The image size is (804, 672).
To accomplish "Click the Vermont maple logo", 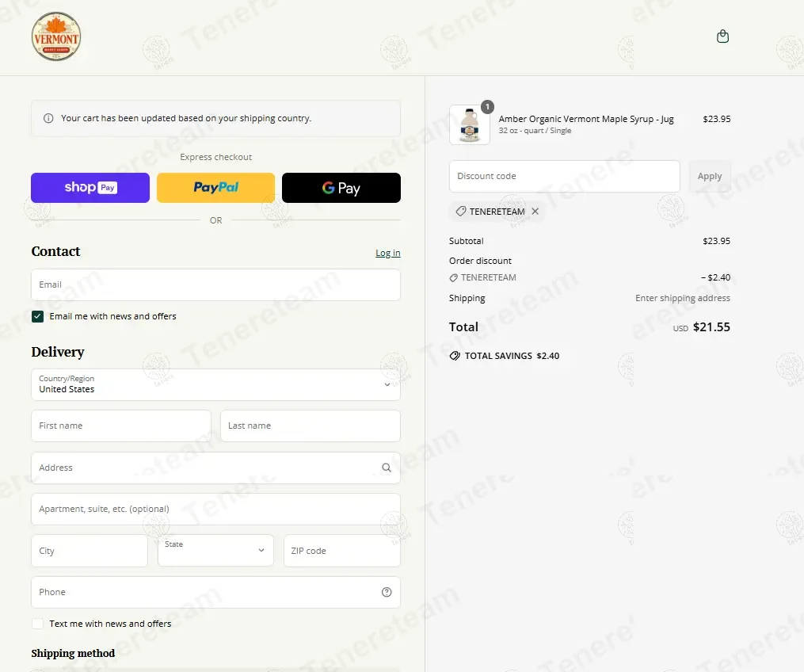I will [56, 36].
